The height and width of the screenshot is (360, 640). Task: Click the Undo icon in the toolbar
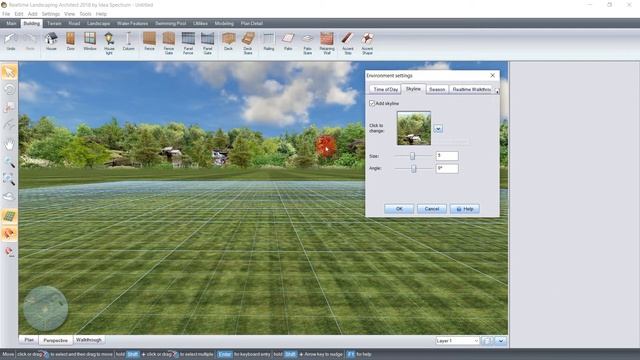coord(11,42)
